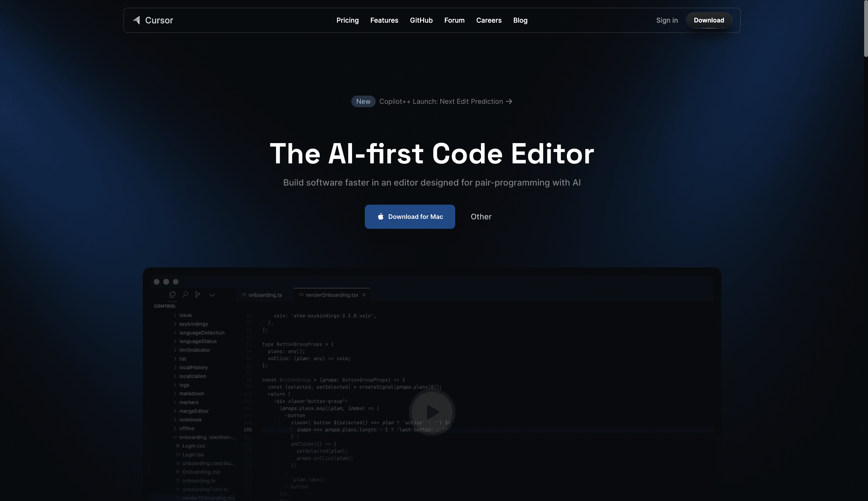
Task: Choose Other download options
Action: coord(481,217)
